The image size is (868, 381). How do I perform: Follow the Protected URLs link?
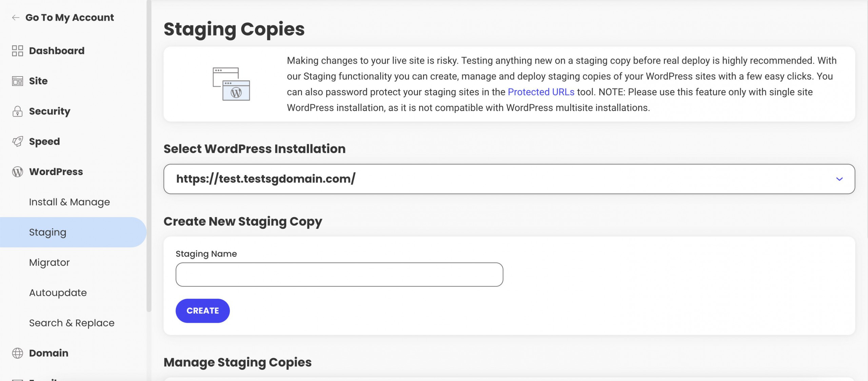click(541, 92)
